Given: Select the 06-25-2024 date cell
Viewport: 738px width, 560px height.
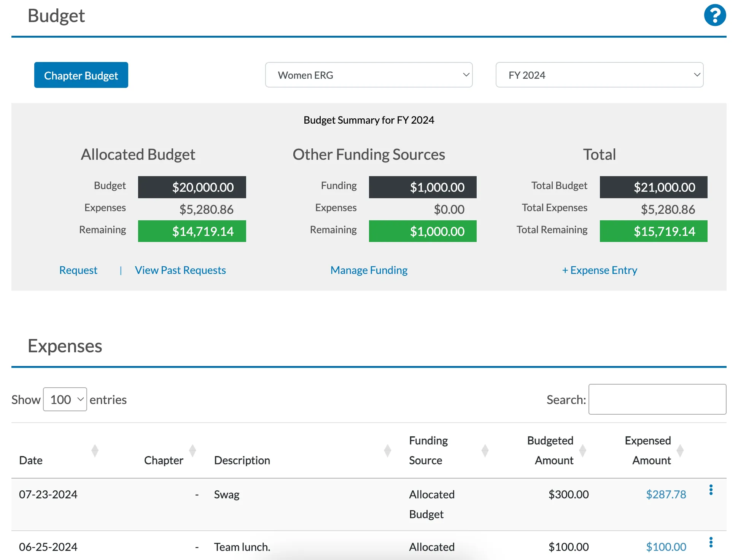Looking at the screenshot, I should (x=48, y=547).
